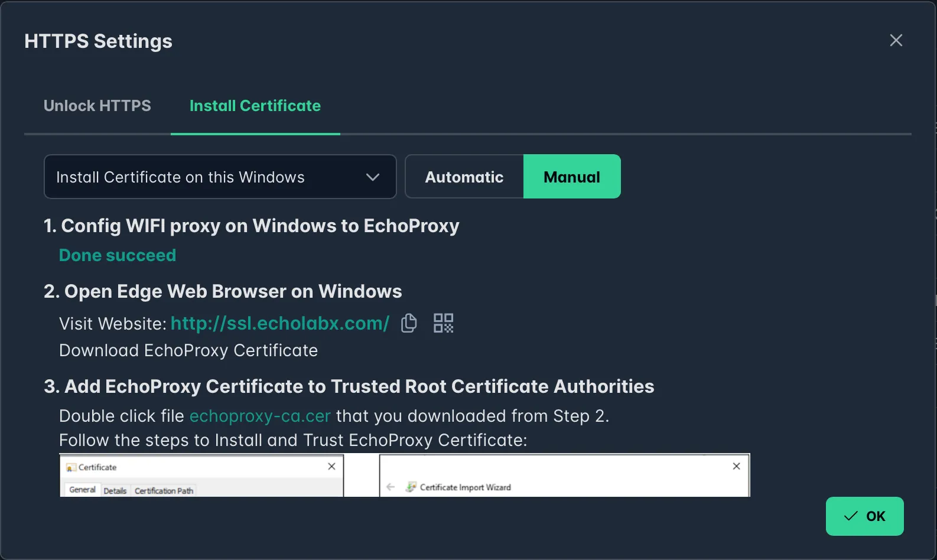937x560 pixels.
Task: Show QR code for certificate website
Action: (x=443, y=323)
